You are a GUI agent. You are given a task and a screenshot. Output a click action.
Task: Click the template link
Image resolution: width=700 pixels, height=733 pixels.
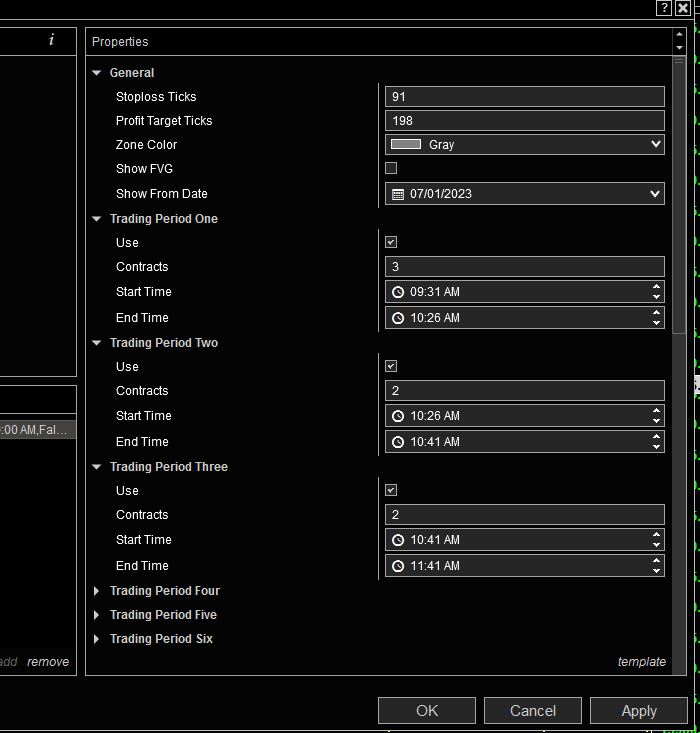point(642,662)
